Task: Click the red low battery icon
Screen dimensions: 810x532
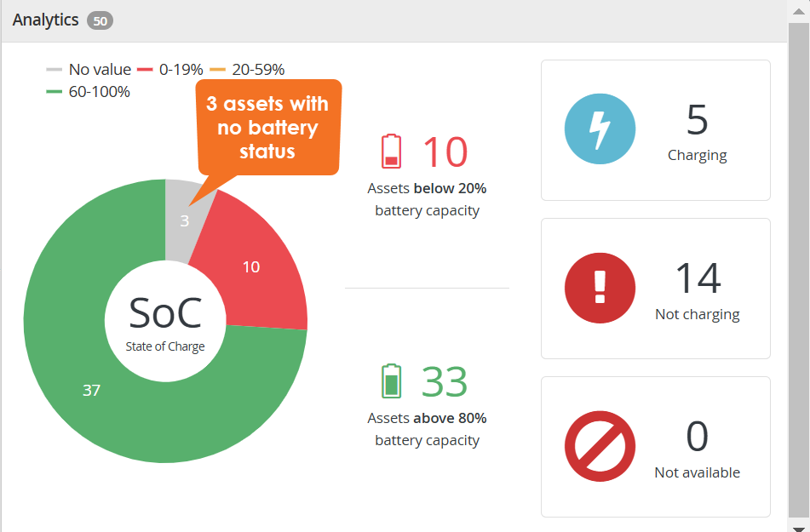Action: click(x=391, y=152)
